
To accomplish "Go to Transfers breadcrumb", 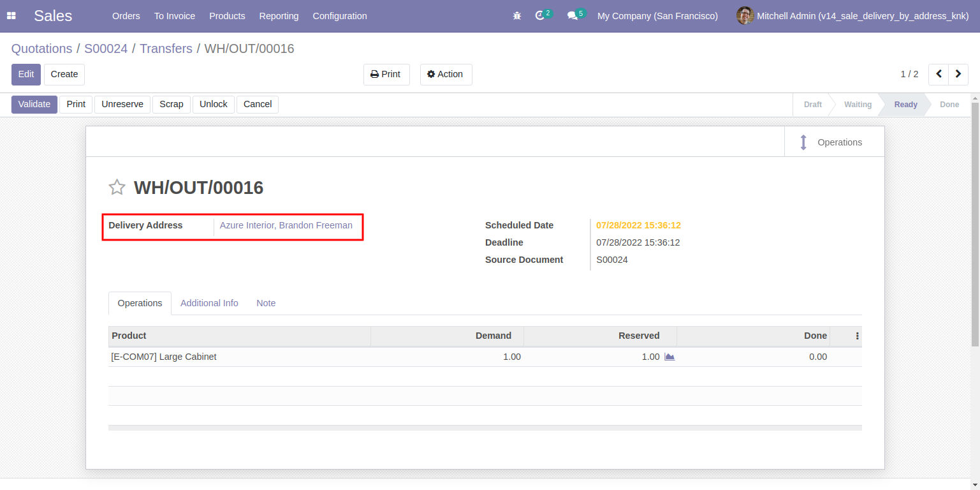I will [x=166, y=48].
